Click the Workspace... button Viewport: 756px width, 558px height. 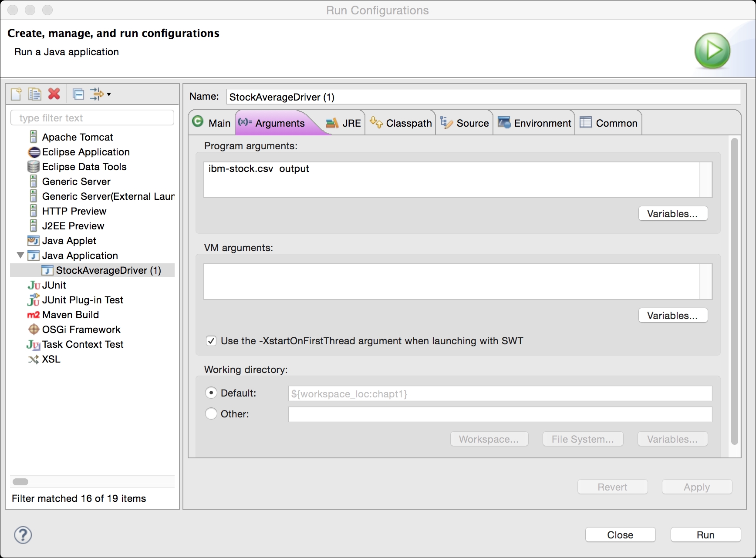coord(489,439)
